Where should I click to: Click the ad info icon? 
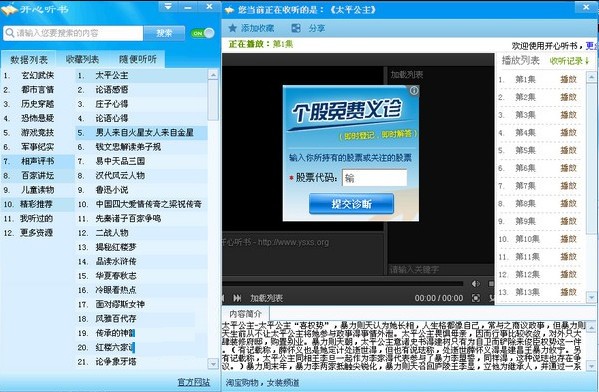pos(414,91)
